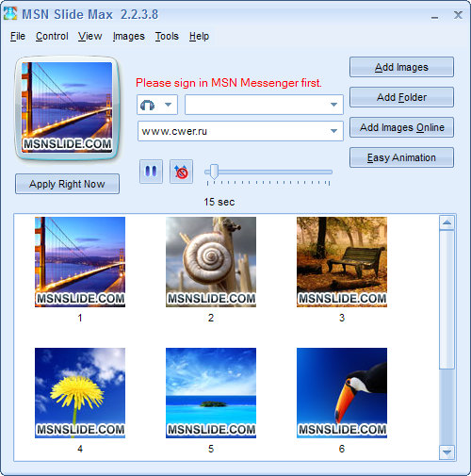Open the View menu

pos(89,36)
